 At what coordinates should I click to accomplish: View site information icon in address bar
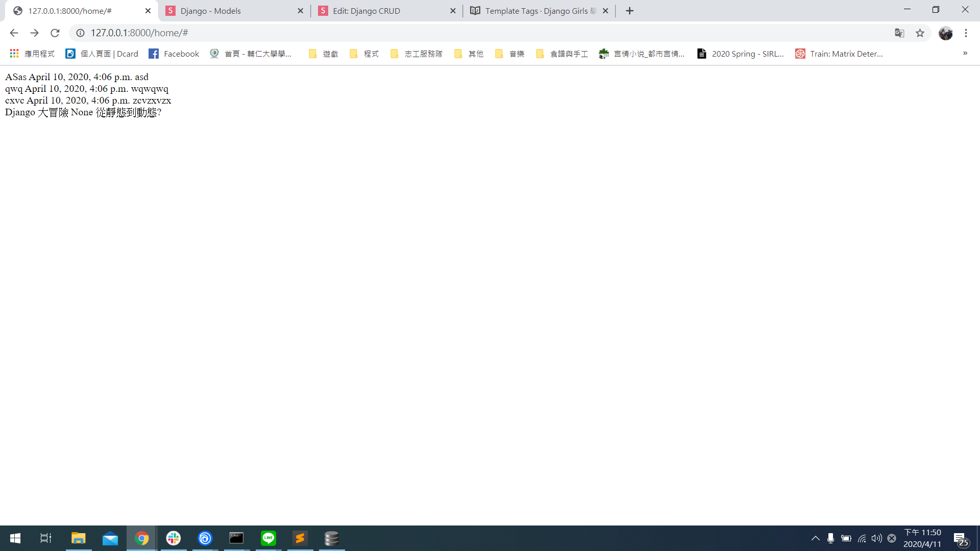[x=80, y=33]
